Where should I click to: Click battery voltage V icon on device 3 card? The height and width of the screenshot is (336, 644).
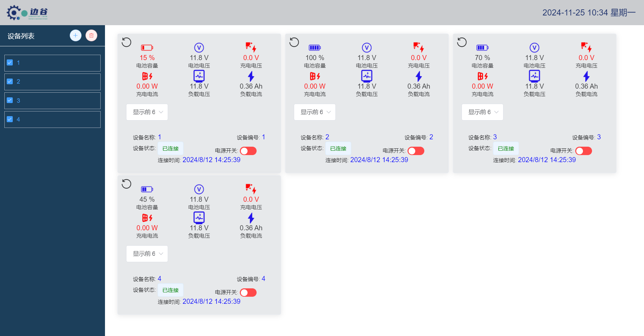coord(534,48)
